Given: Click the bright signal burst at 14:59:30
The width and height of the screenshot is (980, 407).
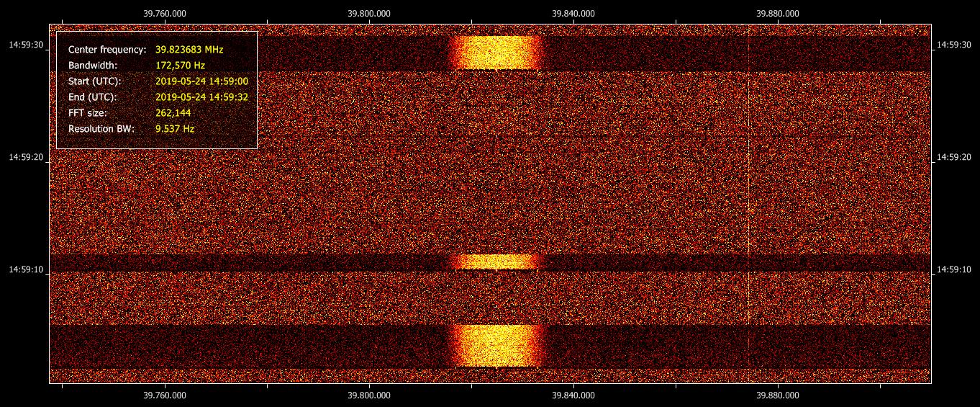Looking at the screenshot, I should [496, 53].
